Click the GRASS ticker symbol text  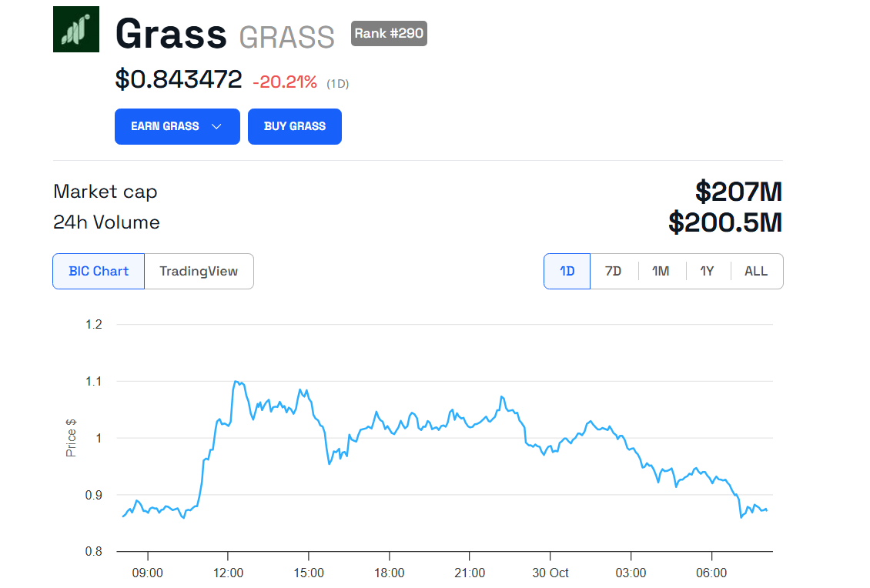tap(286, 37)
